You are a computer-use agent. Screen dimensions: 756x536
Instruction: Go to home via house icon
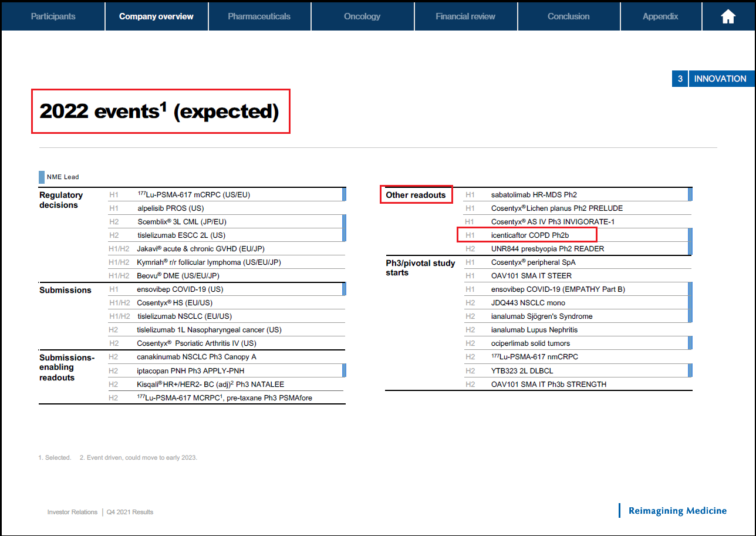728,16
